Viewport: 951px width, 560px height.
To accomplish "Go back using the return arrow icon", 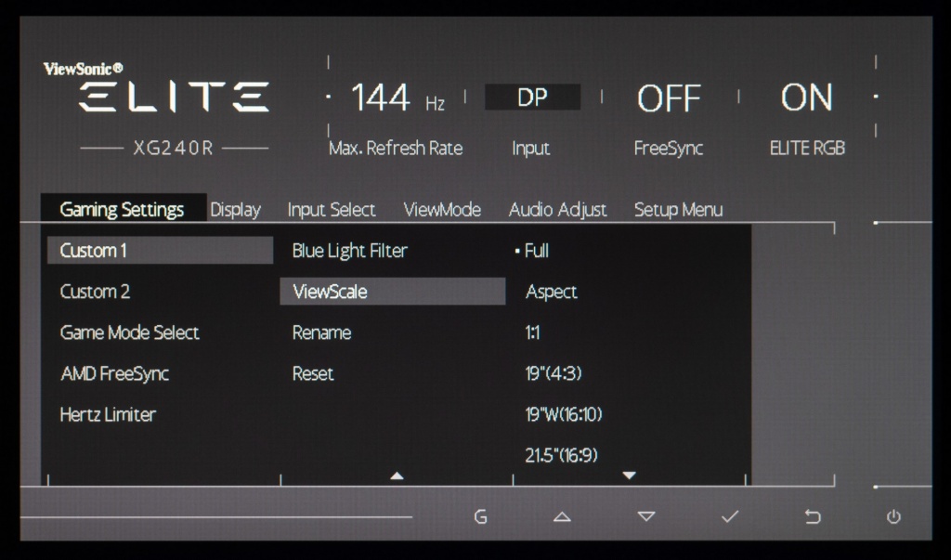I will click(813, 517).
